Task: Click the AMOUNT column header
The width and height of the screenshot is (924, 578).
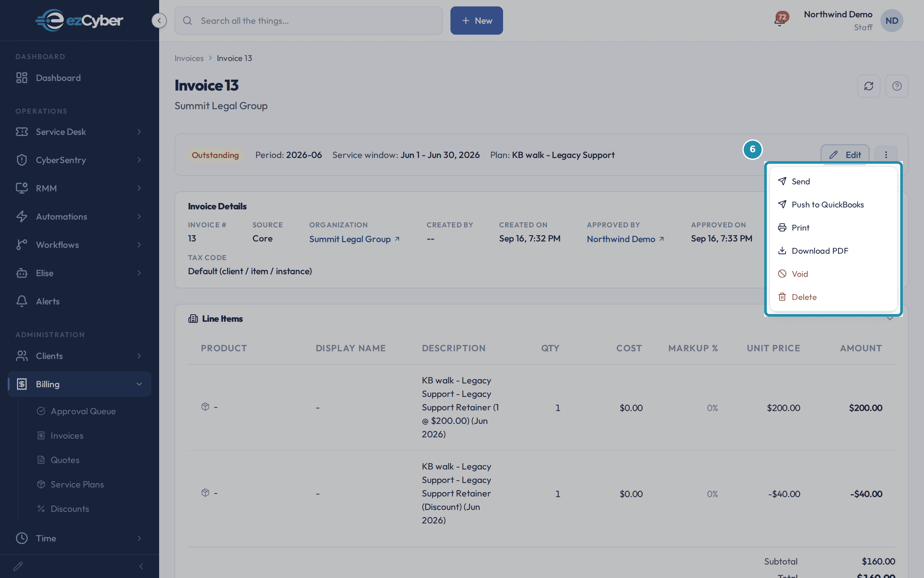Action: pos(860,348)
